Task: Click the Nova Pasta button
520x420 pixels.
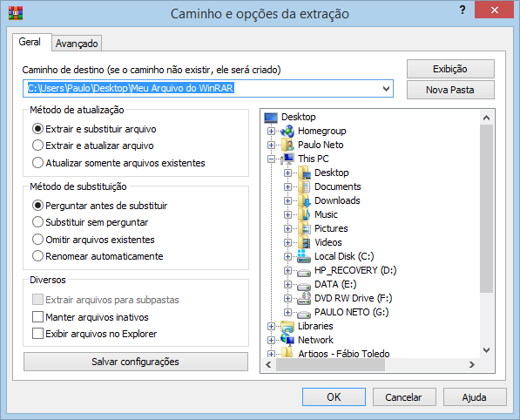Action: point(450,90)
